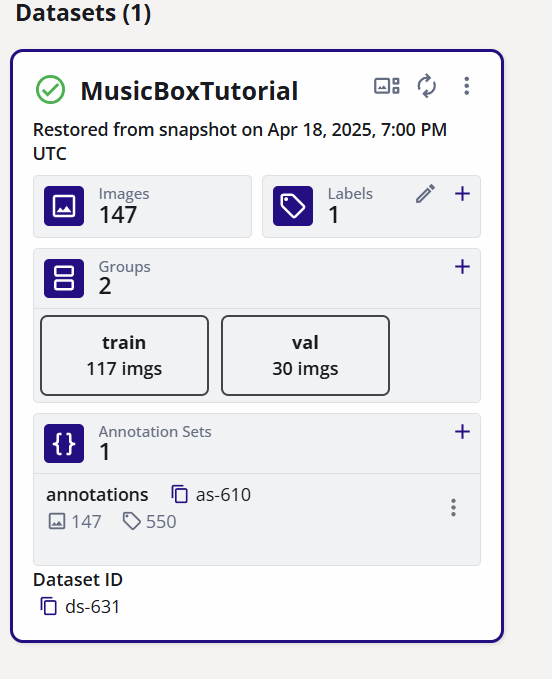
Task: Select the train group with 117 imgs
Action: pyautogui.click(x=124, y=355)
